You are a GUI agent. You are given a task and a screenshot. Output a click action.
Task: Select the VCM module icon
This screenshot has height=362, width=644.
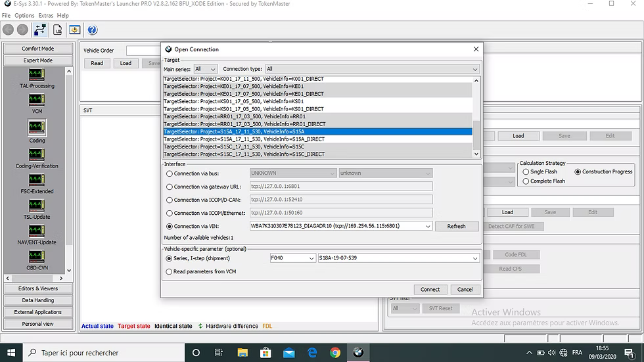click(37, 100)
